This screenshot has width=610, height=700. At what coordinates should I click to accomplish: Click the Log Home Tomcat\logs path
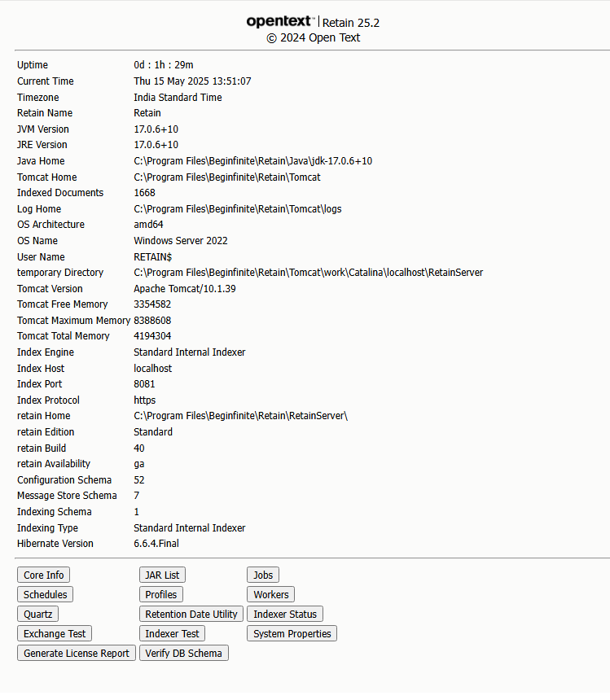238,209
